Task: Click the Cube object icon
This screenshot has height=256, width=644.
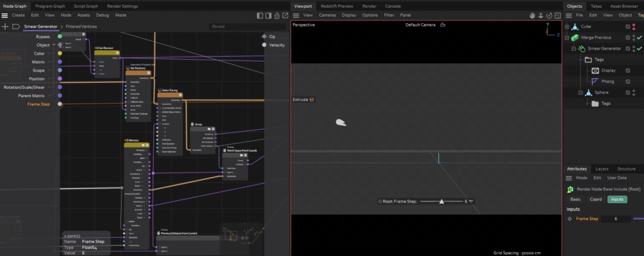Action: coord(575,26)
